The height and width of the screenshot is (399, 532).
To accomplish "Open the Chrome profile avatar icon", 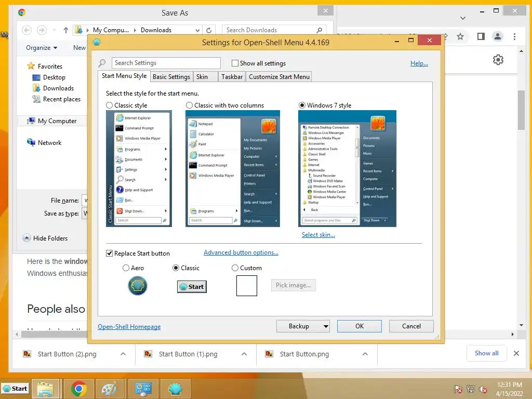I will tap(498, 36).
